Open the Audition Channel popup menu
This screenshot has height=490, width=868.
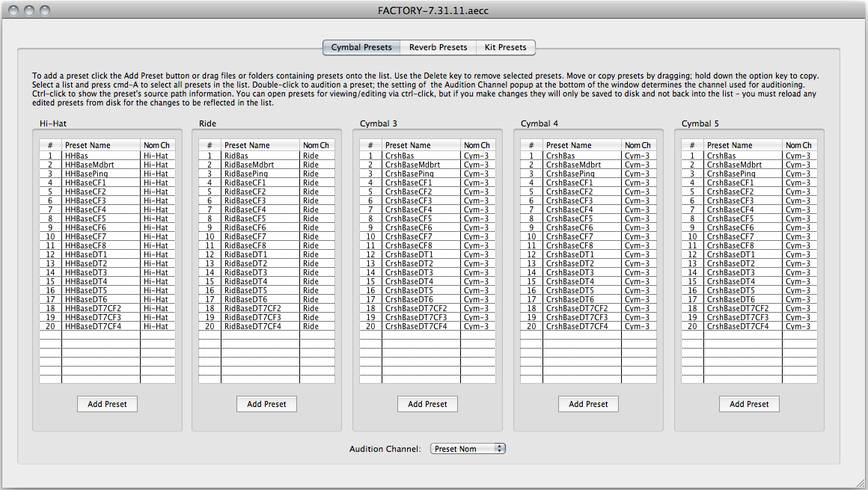(468, 449)
